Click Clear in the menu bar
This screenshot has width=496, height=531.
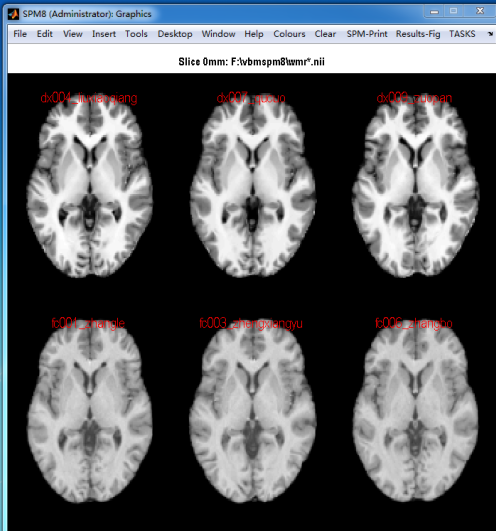[x=325, y=34]
